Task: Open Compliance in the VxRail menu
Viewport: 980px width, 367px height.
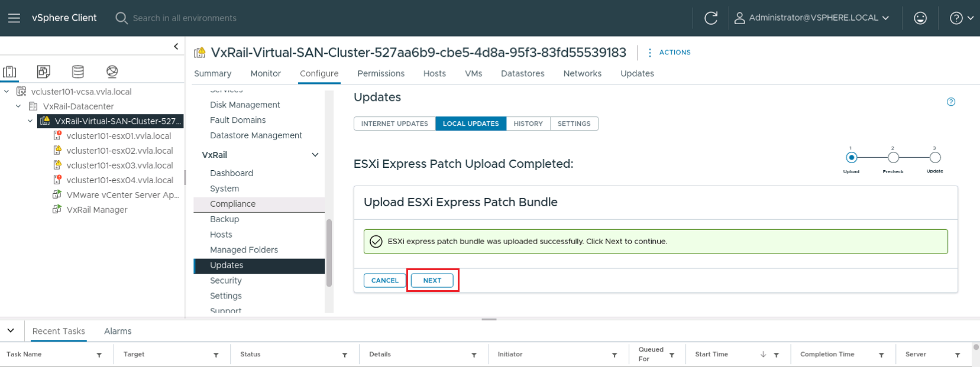Action: (x=259, y=204)
